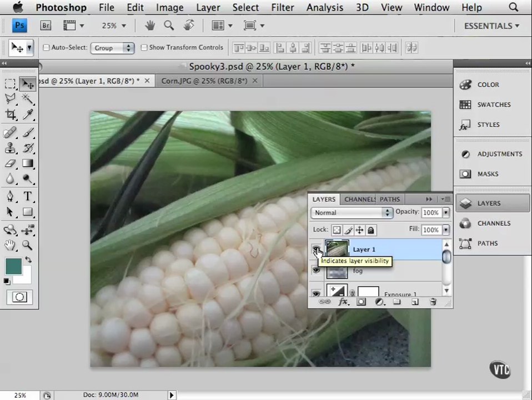The height and width of the screenshot is (400, 532).
Task: Collapse the LAYERS panel button in dock
Action: (x=493, y=203)
